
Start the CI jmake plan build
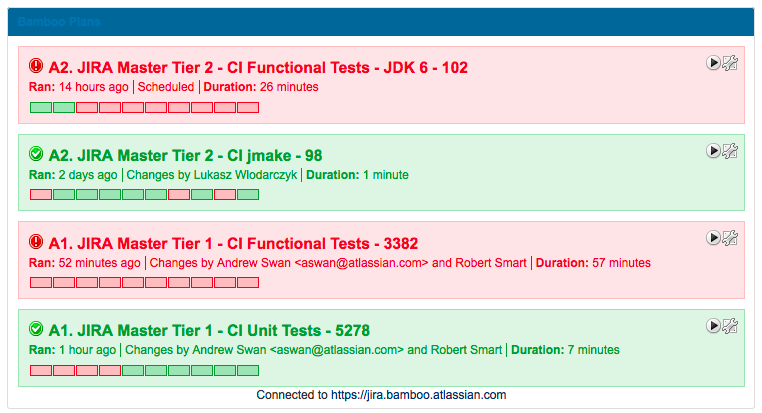tap(713, 150)
